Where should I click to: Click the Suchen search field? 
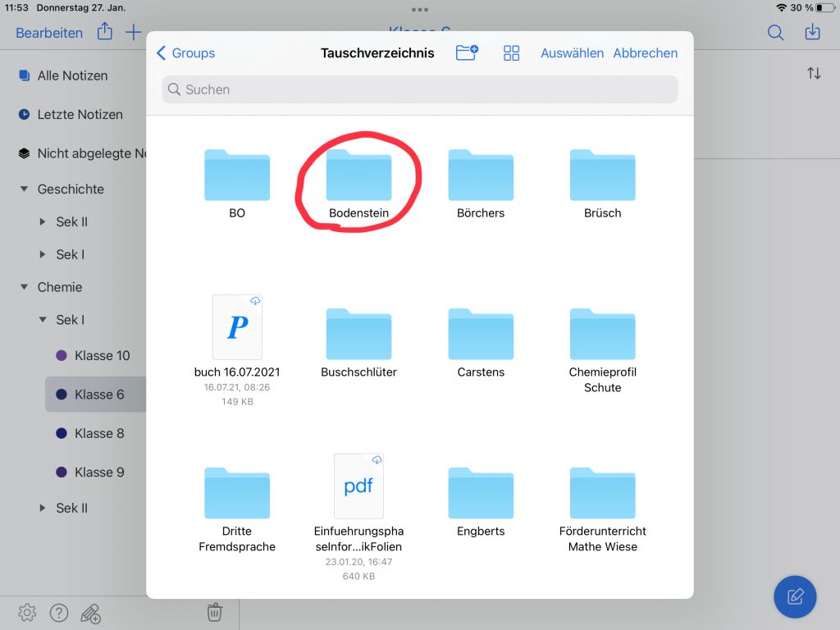(419, 89)
